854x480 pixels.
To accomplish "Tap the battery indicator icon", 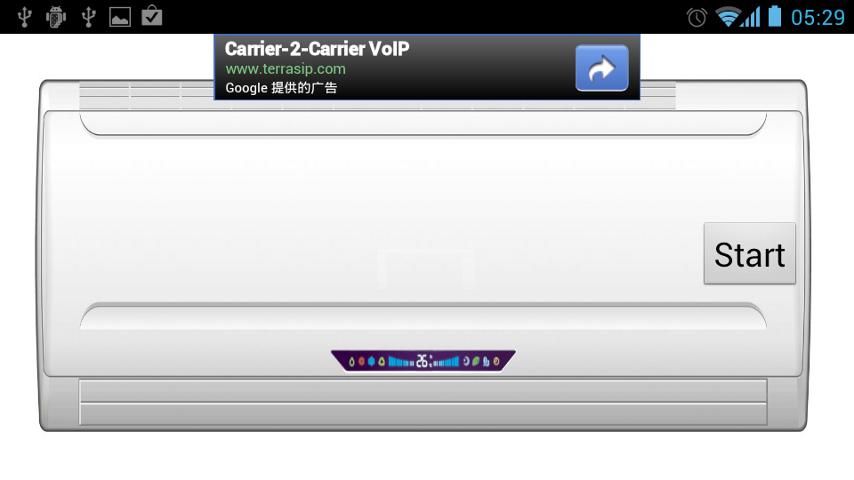I will [774, 16].
